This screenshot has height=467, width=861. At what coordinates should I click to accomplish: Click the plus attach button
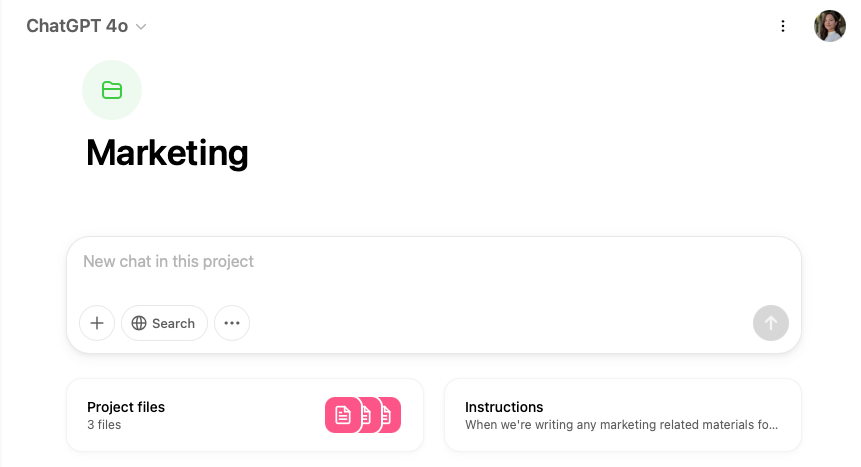(97, 323)
